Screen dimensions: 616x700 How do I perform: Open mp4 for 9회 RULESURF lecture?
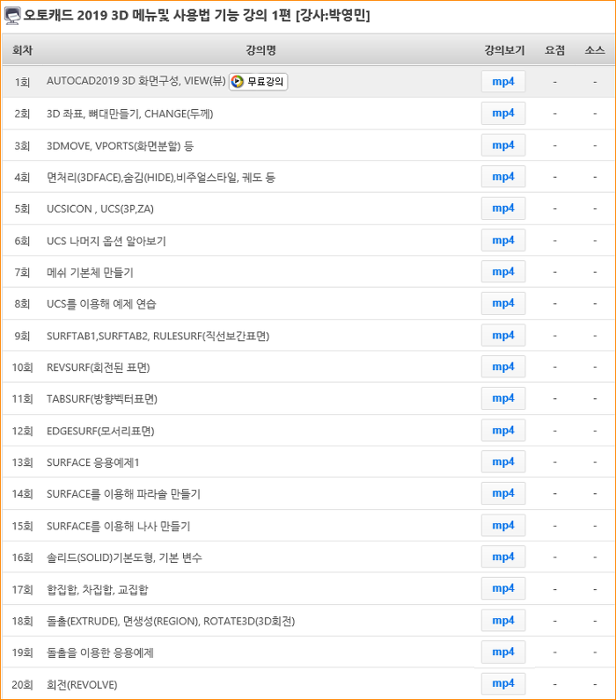tap(503, 336)
